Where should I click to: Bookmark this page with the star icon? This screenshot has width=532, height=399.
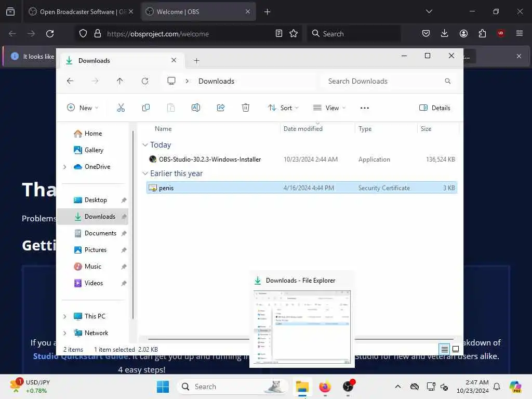(x=294, y=34)
